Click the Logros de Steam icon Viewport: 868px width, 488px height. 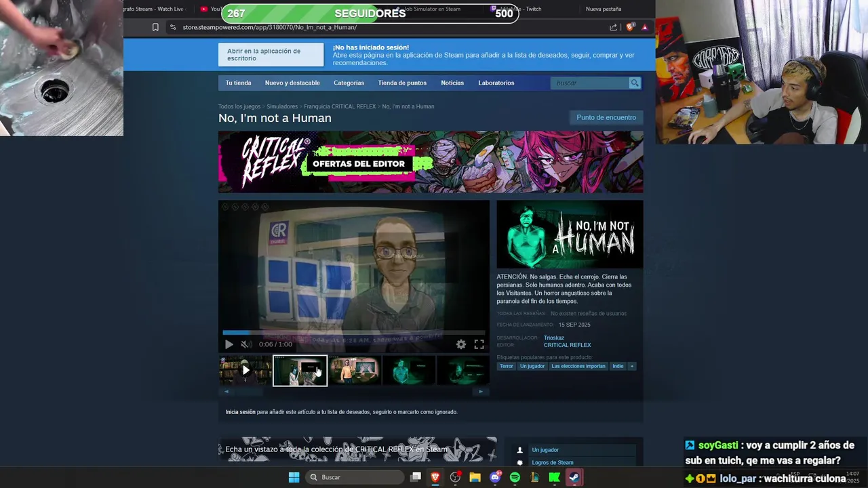(x=520, y=463)
